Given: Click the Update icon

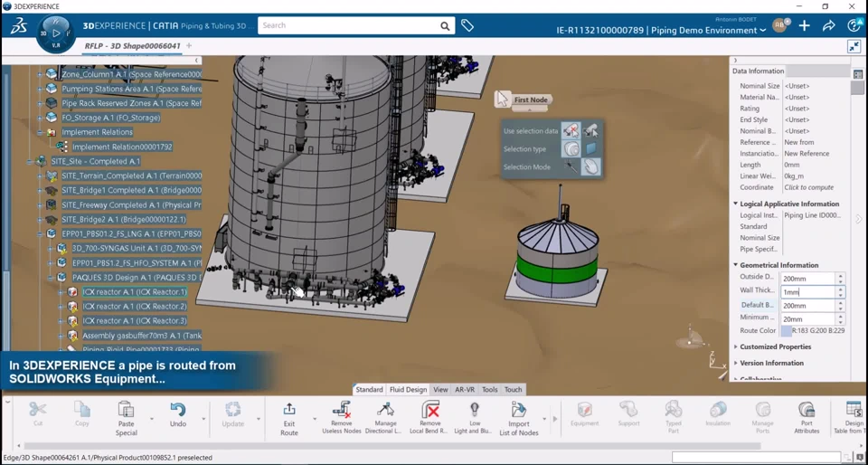Looking at the screenshot, I should 232,410.
